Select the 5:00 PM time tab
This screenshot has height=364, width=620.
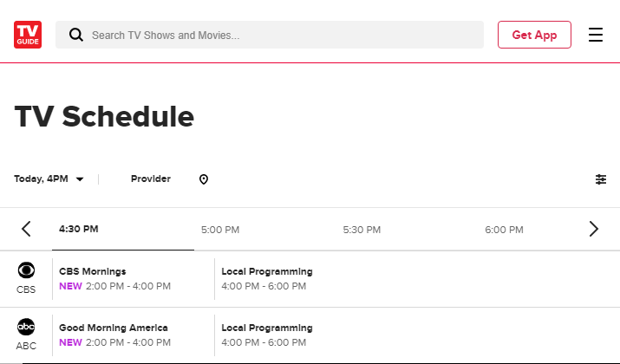(220, 230)
